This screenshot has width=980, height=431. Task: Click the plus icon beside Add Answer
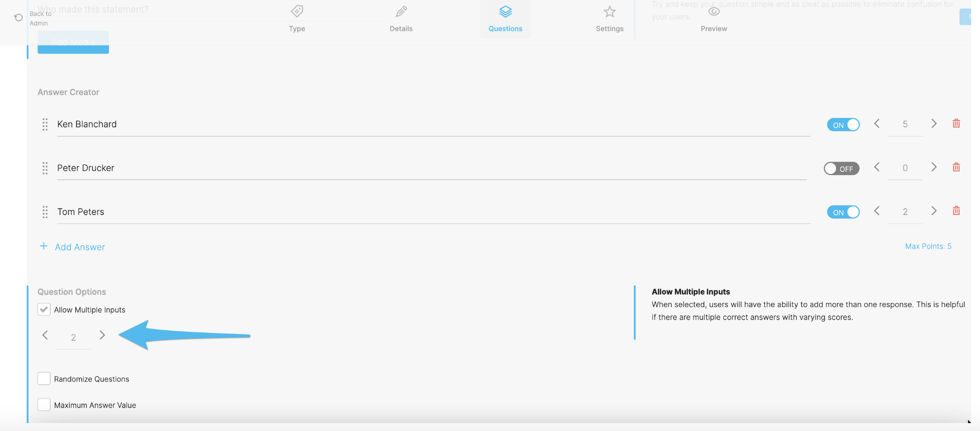44,246
